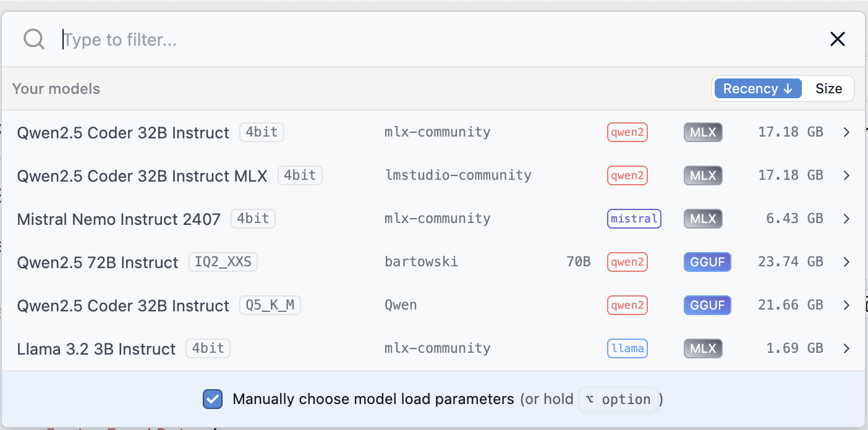Click the GGUF badge on Qwen2.5 72B row
Image resolution: width=868 pixels, height=430 pixels.
(x=707, y=262)
